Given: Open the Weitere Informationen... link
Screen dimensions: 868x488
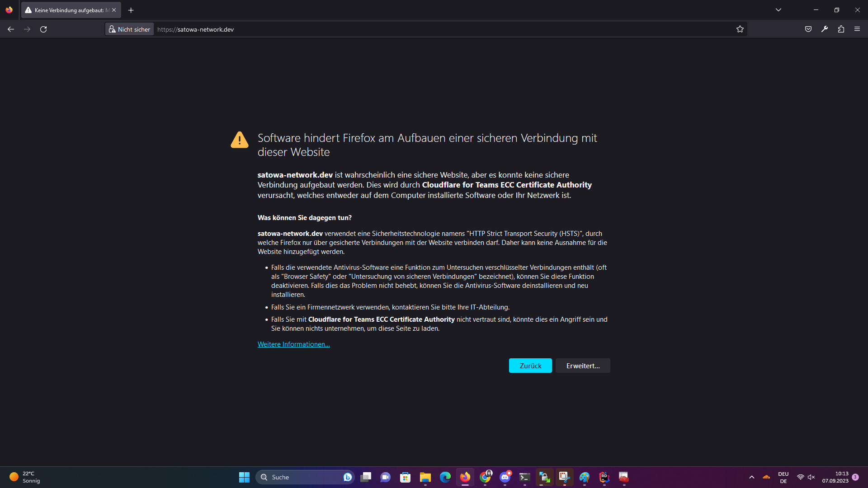Looking at the screenshot, I should pyautogui.click(x=293, y=344).
